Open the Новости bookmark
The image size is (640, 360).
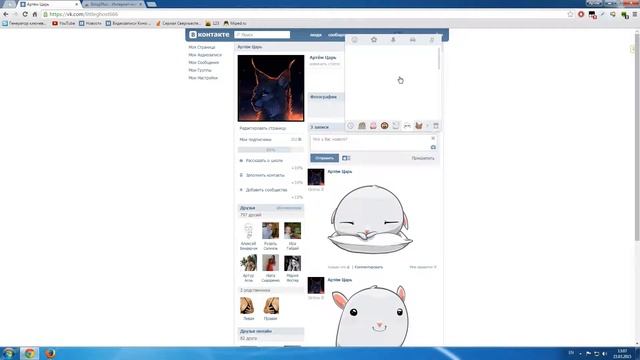click(90, 23)
